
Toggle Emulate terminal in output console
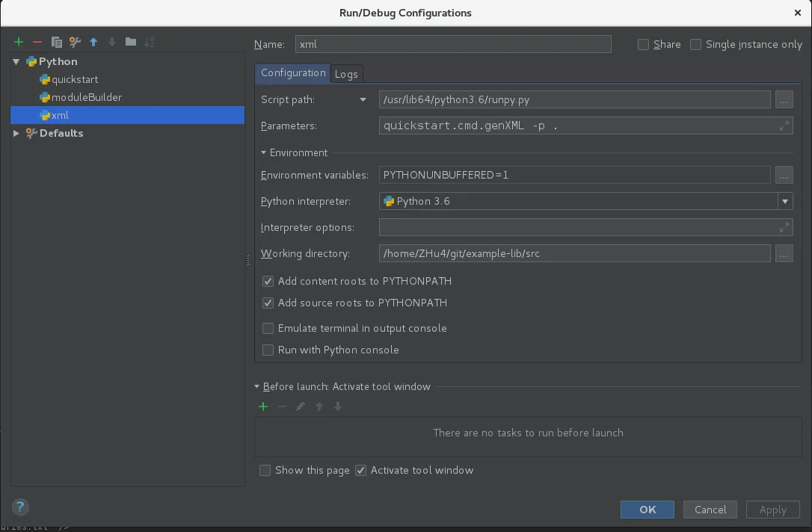click(268, 328)
